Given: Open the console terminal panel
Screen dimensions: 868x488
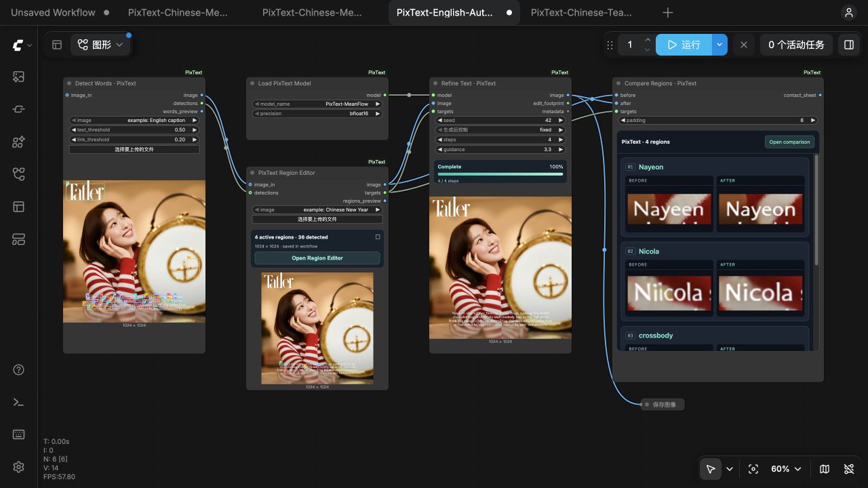Looking at the screenshot, I should click(x=18, y=402).
